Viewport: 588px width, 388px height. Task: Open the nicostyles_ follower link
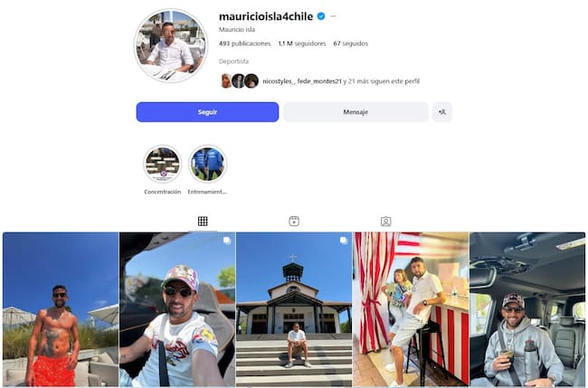(x=279, y=81)
